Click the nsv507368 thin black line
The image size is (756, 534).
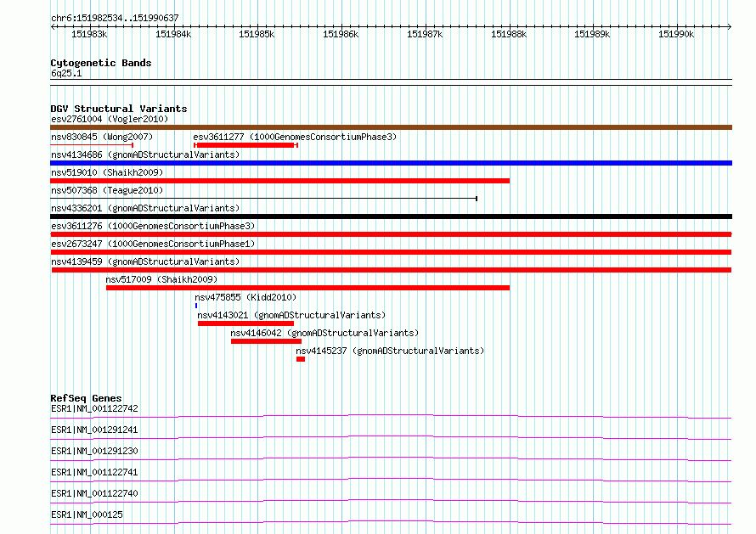click(263, 199)
